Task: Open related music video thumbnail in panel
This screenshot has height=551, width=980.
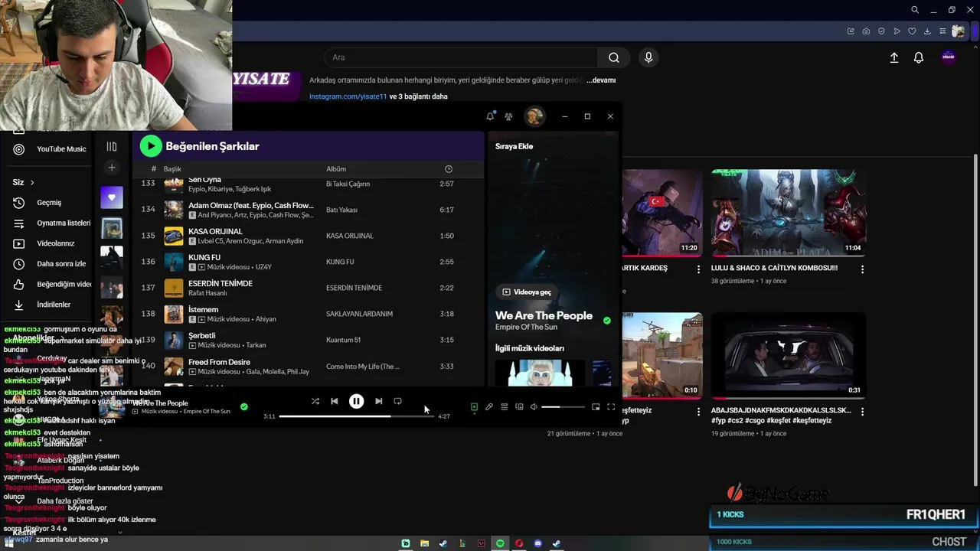Action: pyautogui.click(x=541, y=373)
